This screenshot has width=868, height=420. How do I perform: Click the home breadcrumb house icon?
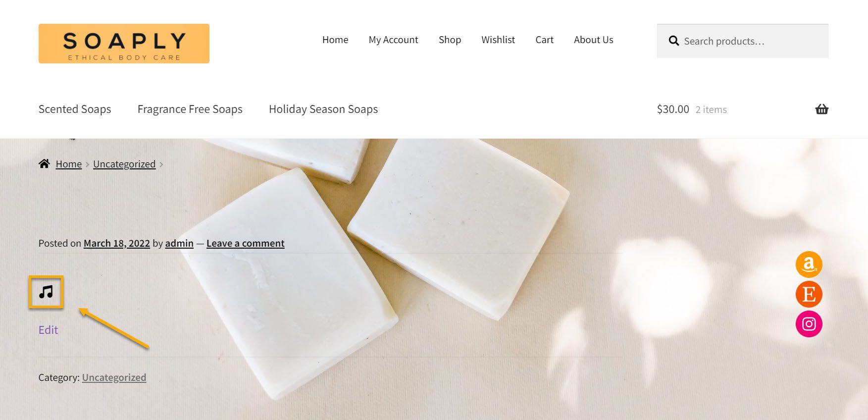44,163
